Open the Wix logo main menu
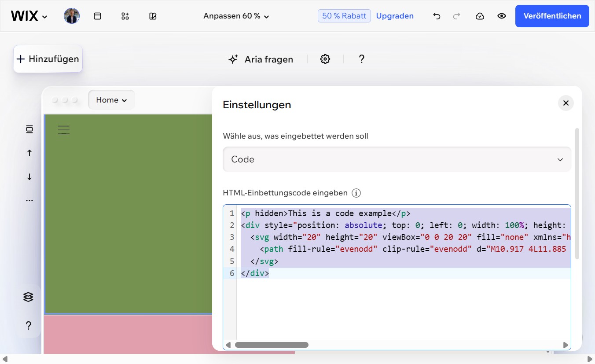The image size is (595, 364). (x=29, y=16)
